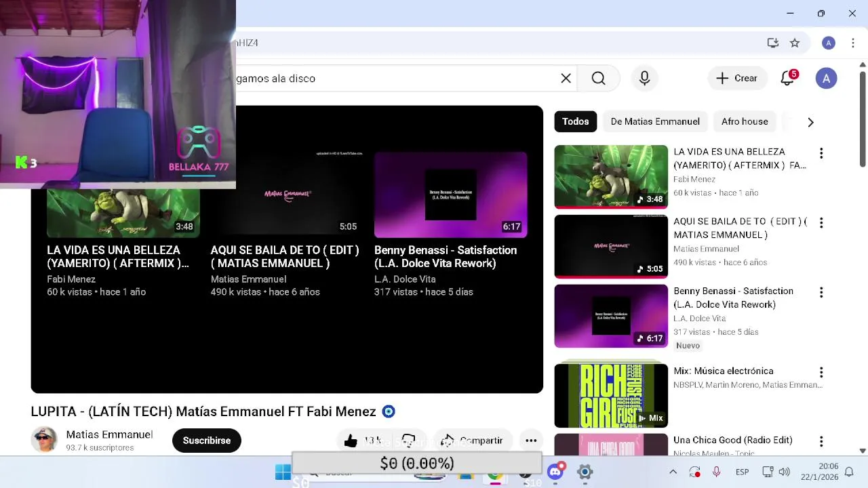Play end-screen video LA VIDA ES UNA BELLEZA
Image resolution: width=868 pixels, height=488 pixels.
(x=123, y=213)
